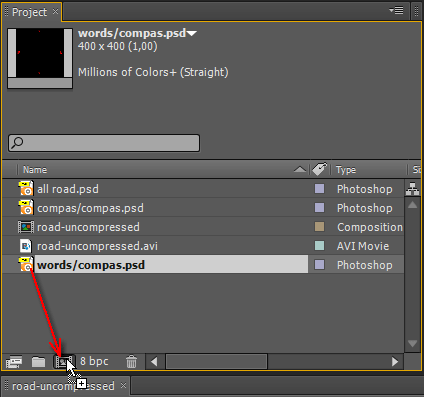
Task: Delete selected item using the trash icon
Action: [131, 362]
